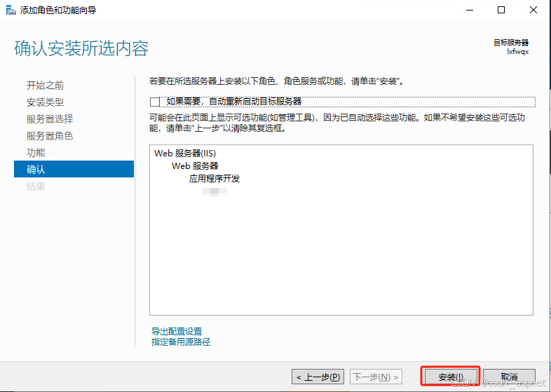Click the 上一步(P) button

318,377
